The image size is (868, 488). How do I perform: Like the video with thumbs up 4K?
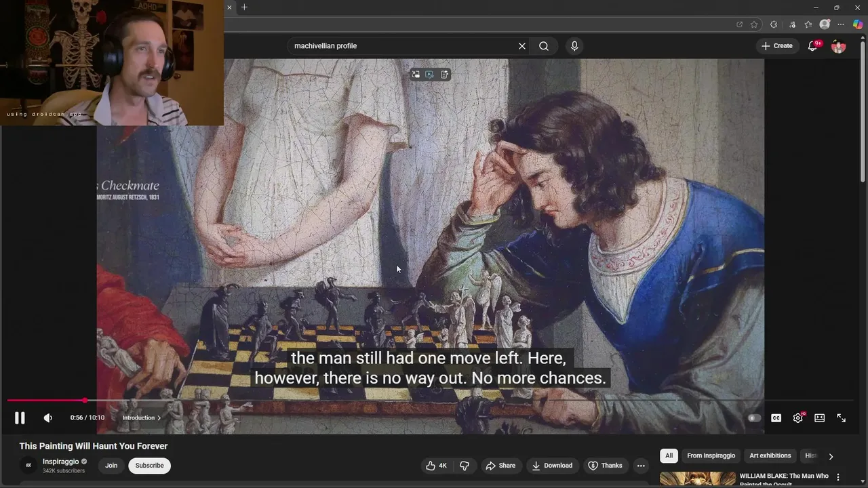click(x=436, y=466)
